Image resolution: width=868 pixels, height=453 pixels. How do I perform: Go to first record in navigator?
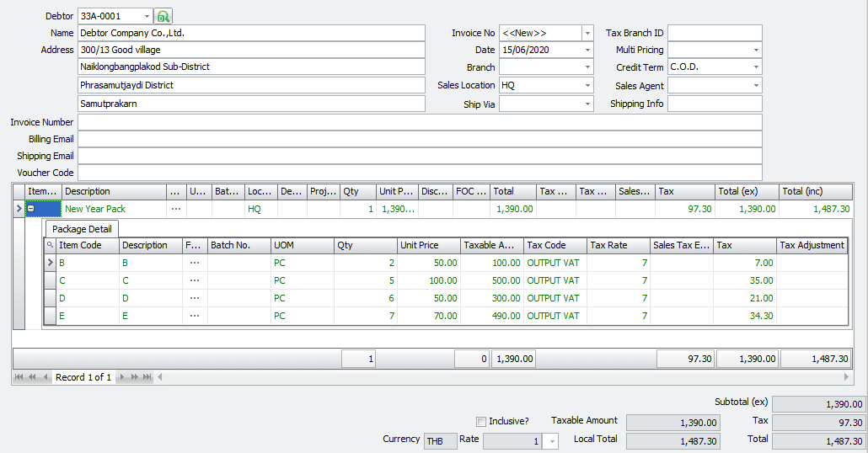pos(20,377)
